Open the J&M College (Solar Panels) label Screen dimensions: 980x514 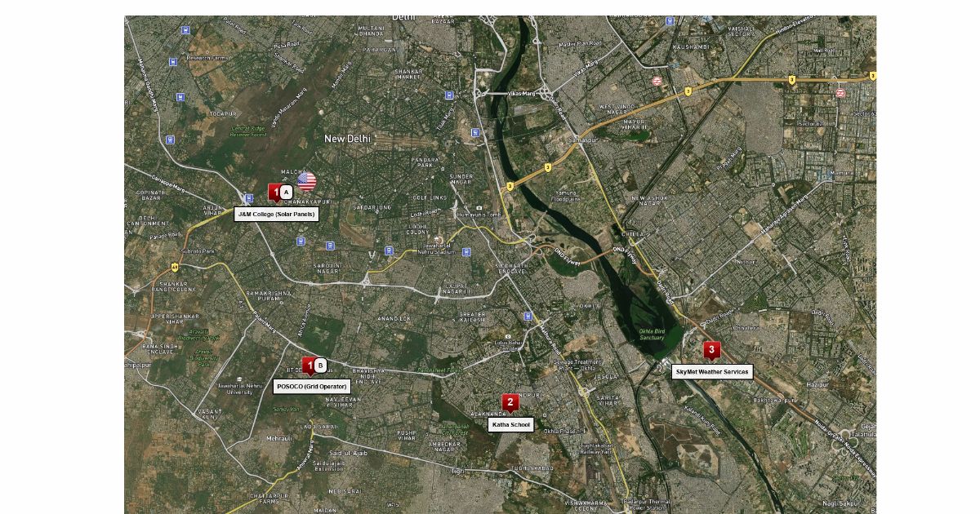276,214
